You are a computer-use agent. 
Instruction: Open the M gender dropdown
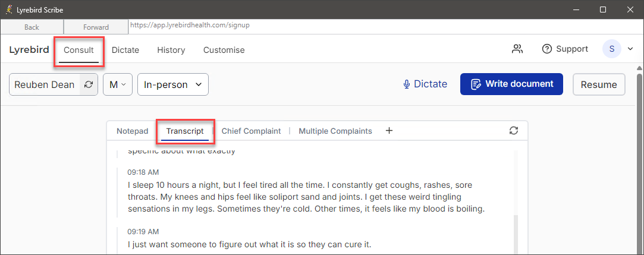click(118, 84)
